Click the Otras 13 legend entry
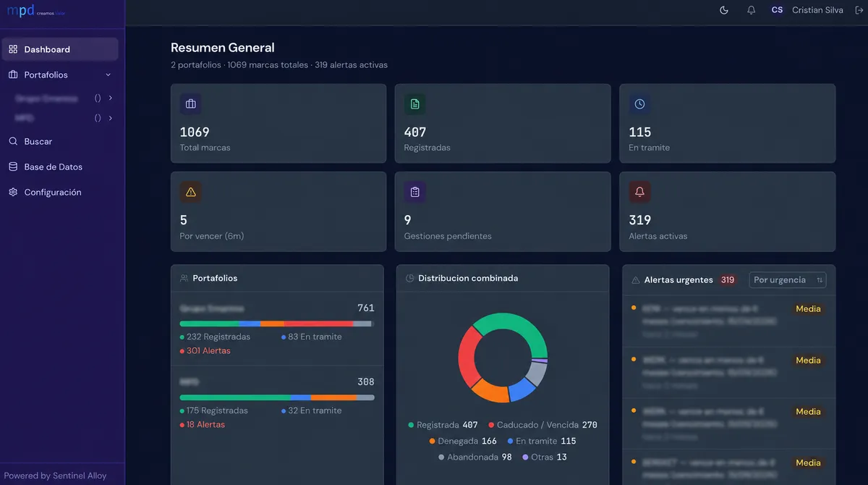 [545, 457]
